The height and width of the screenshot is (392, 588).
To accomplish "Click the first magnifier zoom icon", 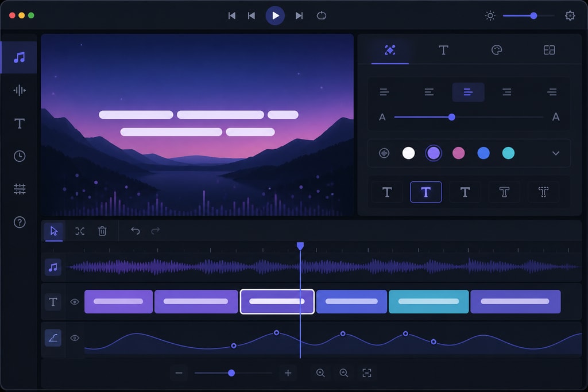I will pyautogui.click(x=320, y=373).
